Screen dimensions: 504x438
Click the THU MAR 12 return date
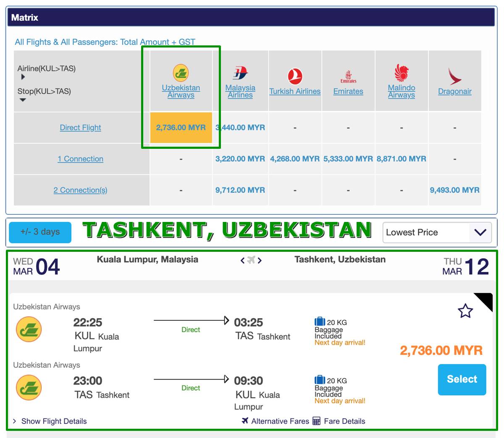tap(466, 266)
